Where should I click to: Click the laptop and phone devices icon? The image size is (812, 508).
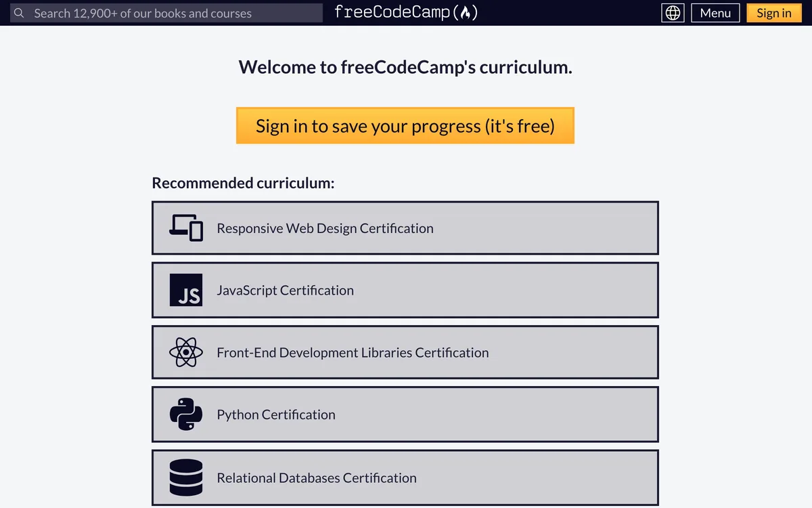186,228
